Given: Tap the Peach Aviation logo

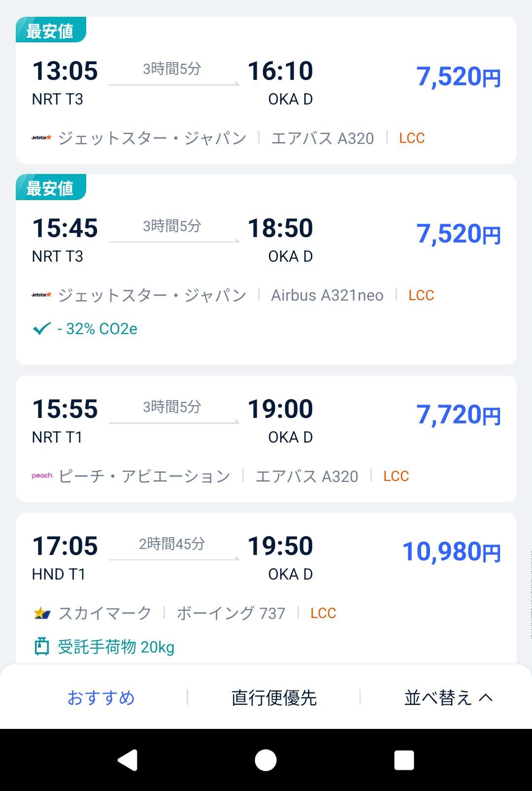Looking at the screenshot, I should pyautogui.click(x=42, y=476).
